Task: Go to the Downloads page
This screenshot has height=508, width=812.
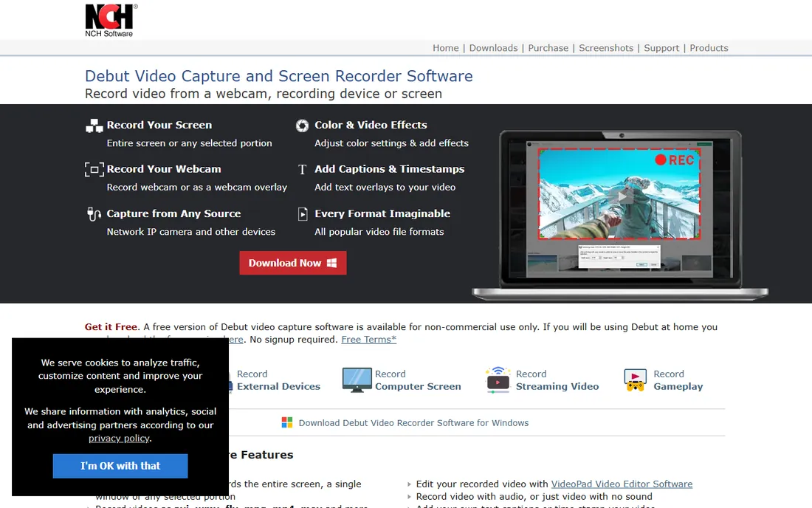Action: click(493, 48)
